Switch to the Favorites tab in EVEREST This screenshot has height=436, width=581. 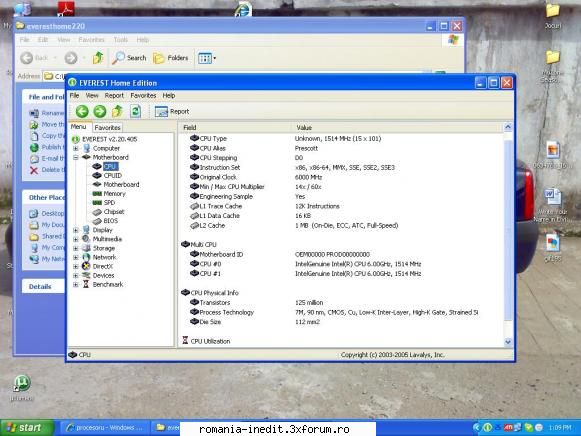(107, 127)
